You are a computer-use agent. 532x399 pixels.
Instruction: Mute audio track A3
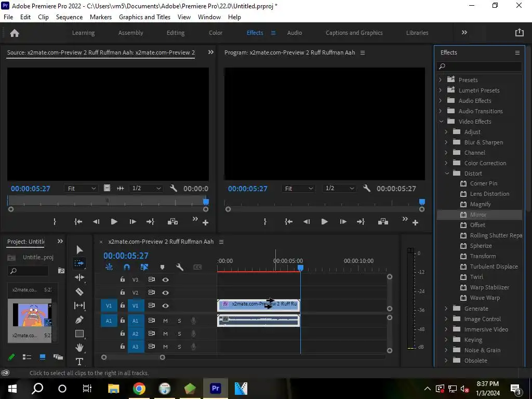tap(166, 347)
